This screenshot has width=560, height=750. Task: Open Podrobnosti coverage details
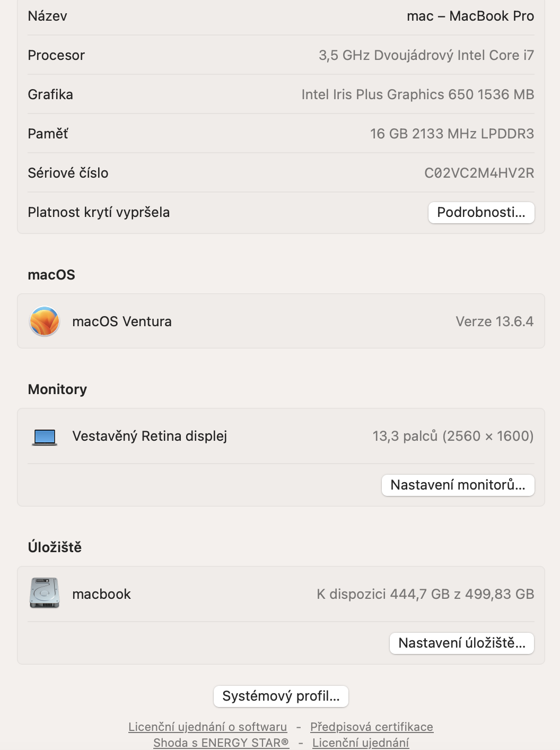481,213
